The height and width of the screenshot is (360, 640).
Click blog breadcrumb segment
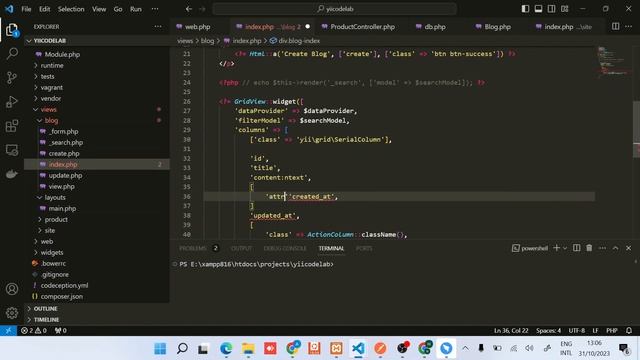point(207,41)
